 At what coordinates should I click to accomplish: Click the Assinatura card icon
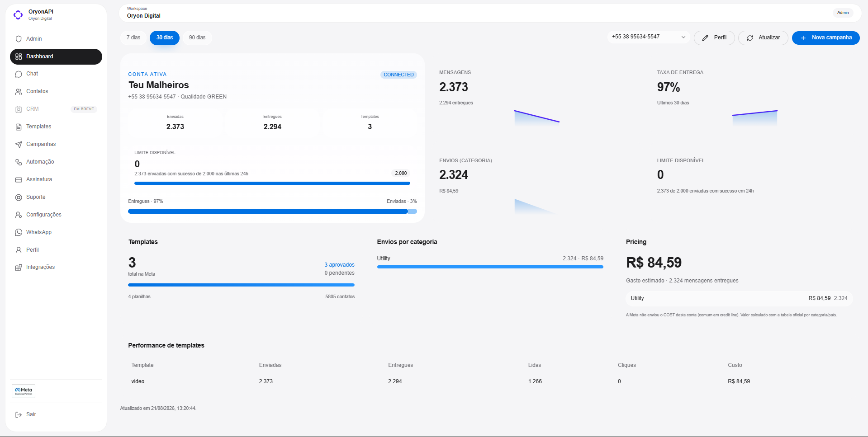pos(19,180)
